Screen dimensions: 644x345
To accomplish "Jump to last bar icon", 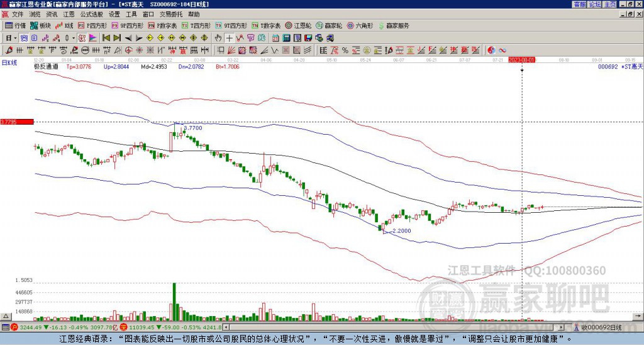I will pyautogui.click(x=117, y=38).
